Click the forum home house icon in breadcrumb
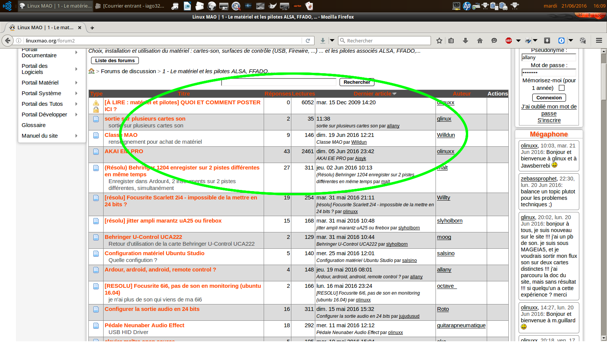The width and height of the screenshot is (607, 364). (x=91, y=71)
